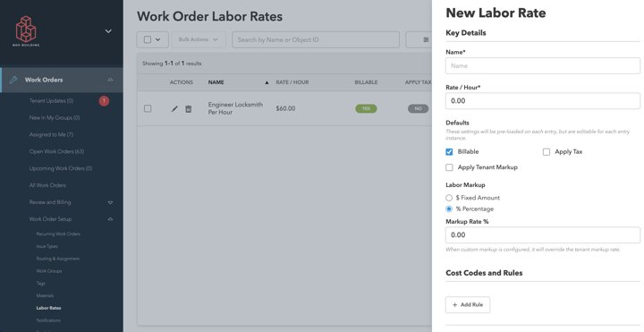Screen dimensions: 644x332
Task: Open Assigned to Me (7)
Action: point(51,134)
